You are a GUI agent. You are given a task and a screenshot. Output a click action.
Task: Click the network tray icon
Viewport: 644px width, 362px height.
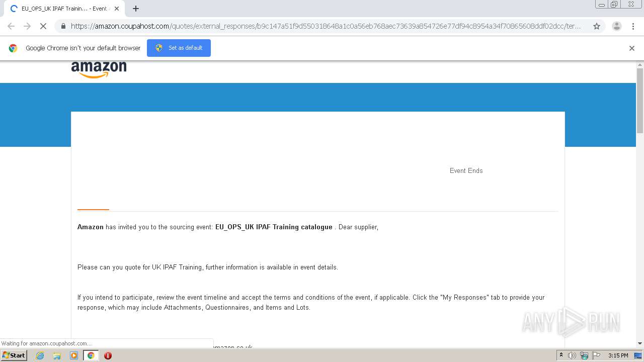click(584, 355)
